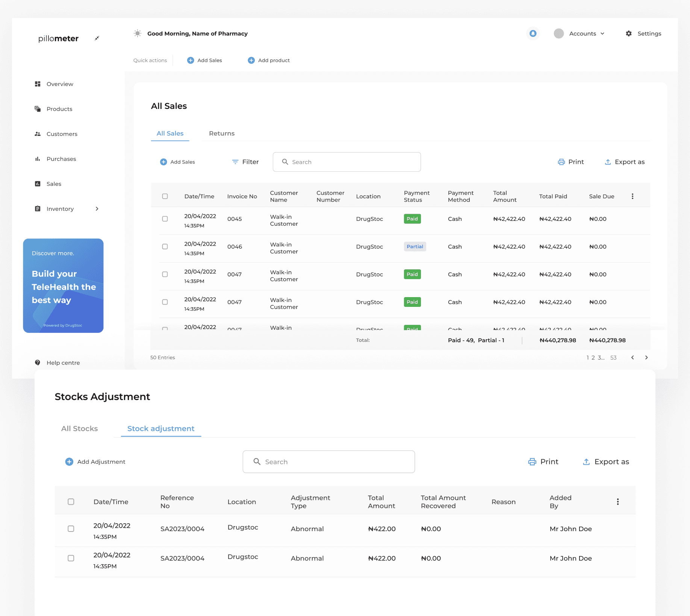
Task: Select the All Sales tab
Action: tap(170, 133)
